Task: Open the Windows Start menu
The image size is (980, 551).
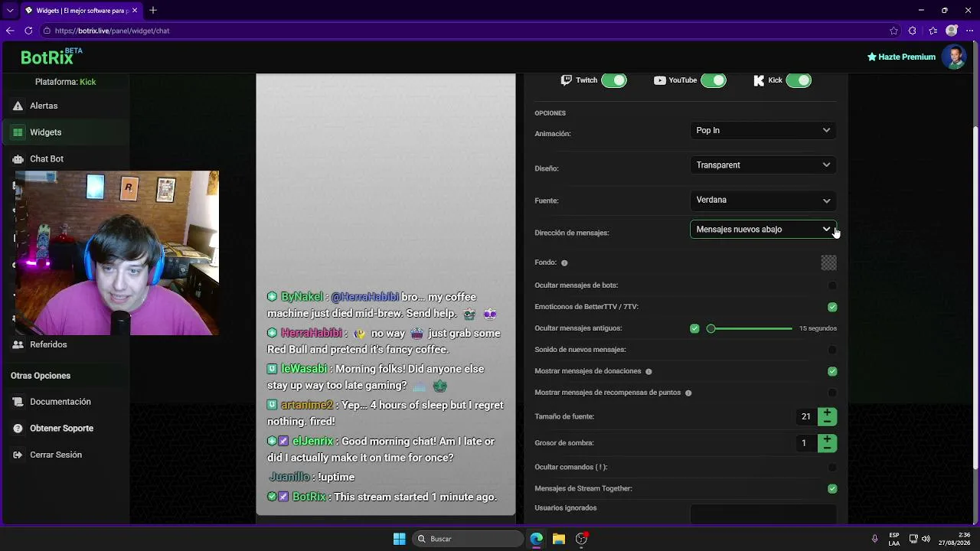Action: pos(399,539)
